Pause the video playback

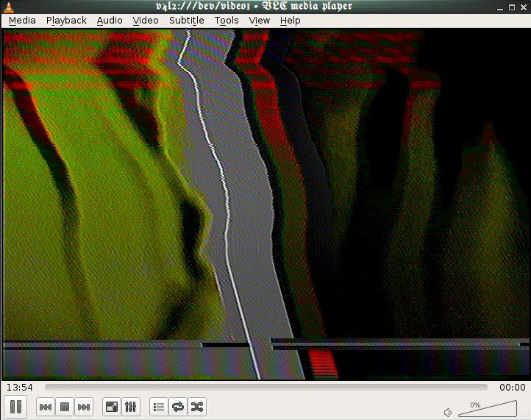coord(15,406)
